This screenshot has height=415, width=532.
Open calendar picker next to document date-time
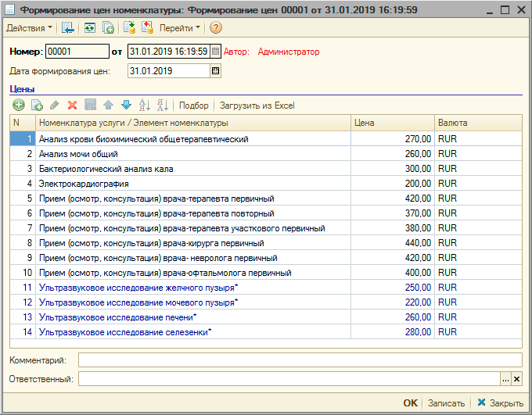[216, 52]
